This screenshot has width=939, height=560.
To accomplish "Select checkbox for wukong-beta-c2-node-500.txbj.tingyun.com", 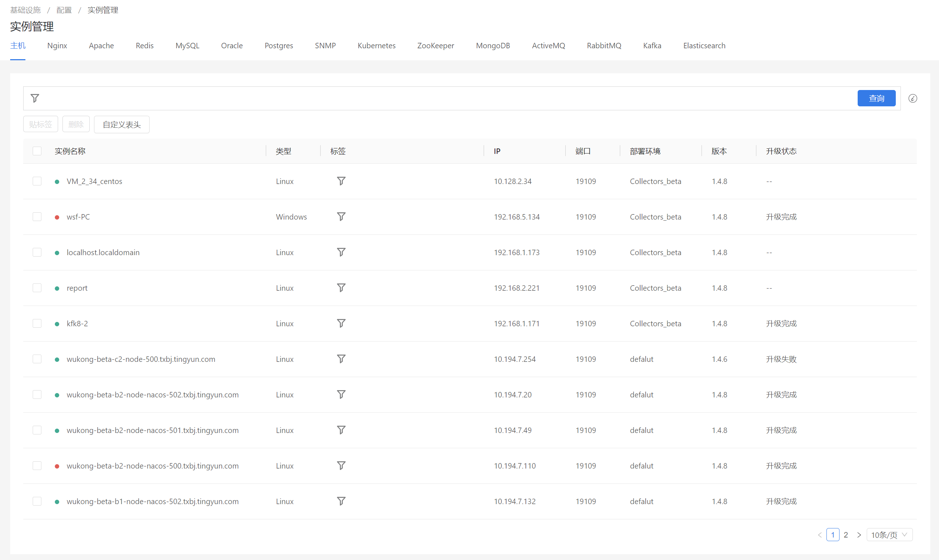I will click(x=37, y=359).
